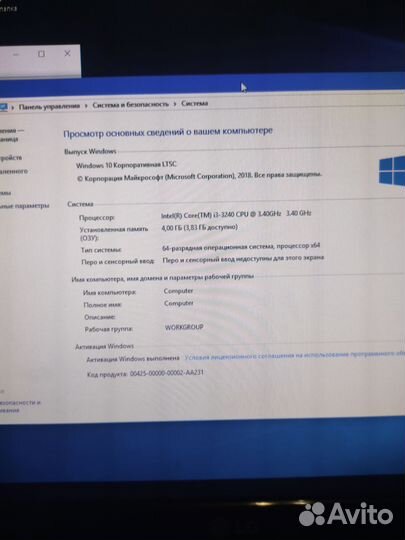Click the processor value Intel Core i3-3240
Viewport: 405px width, 540px height.
point(236,215)
